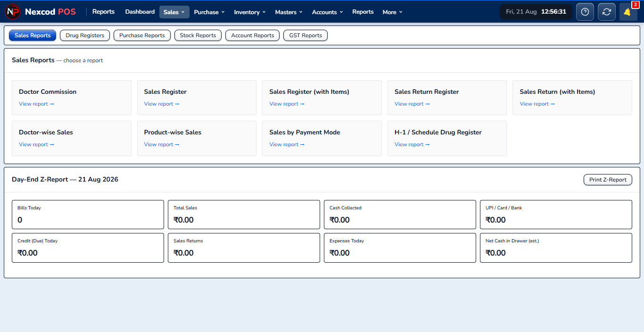
Task: View report for Sales Register (with Items)
Action: pos(287,104)
